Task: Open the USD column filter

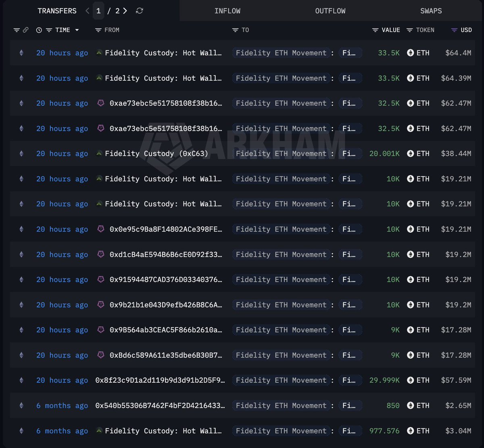Action: (x=454, y=30)
